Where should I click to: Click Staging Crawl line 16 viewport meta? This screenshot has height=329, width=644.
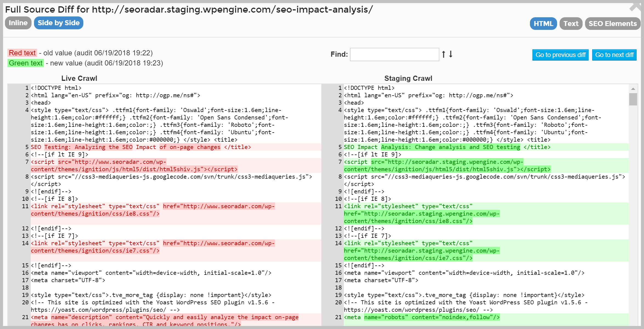coord(464,273)
